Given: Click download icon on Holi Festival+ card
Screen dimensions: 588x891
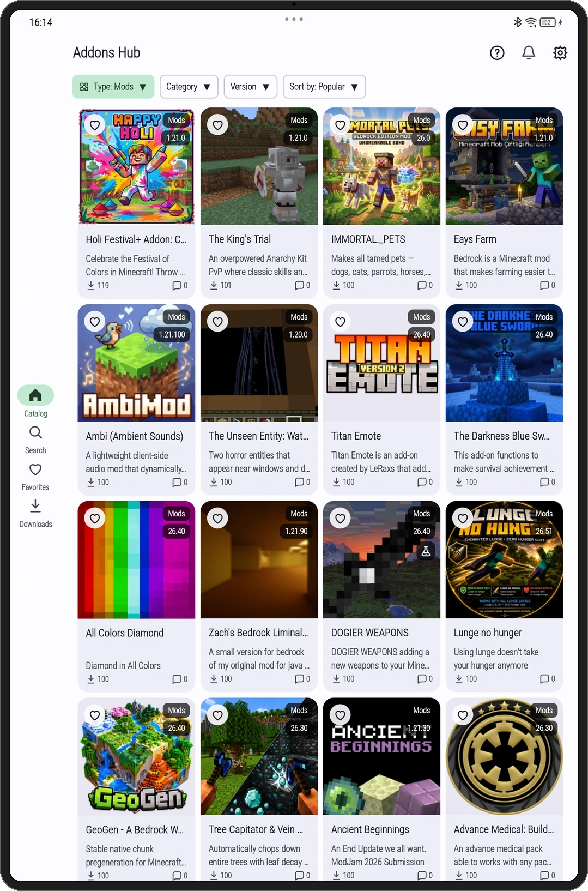Looking at the screenshot, I should click(91, 285).
